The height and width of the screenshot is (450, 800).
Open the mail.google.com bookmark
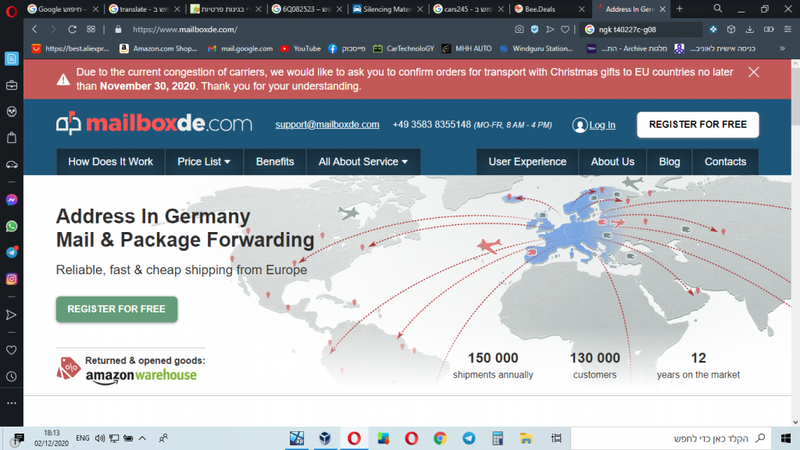click(240, 48)
